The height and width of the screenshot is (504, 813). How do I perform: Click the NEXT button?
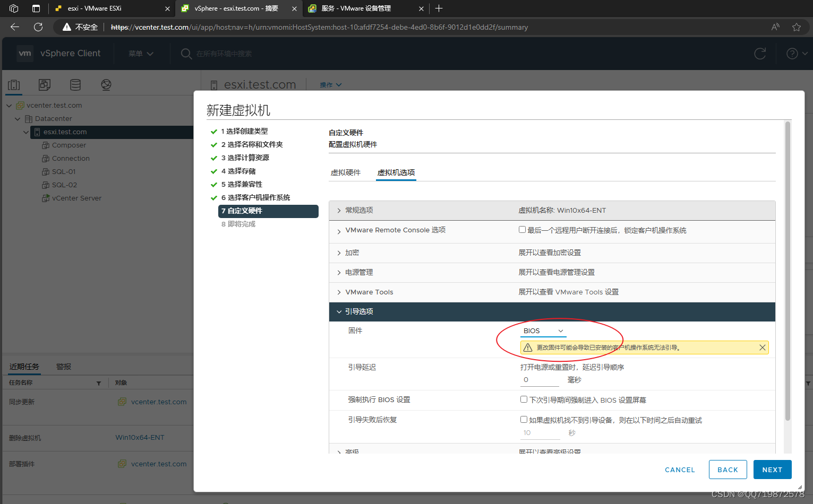pos(772,470)
